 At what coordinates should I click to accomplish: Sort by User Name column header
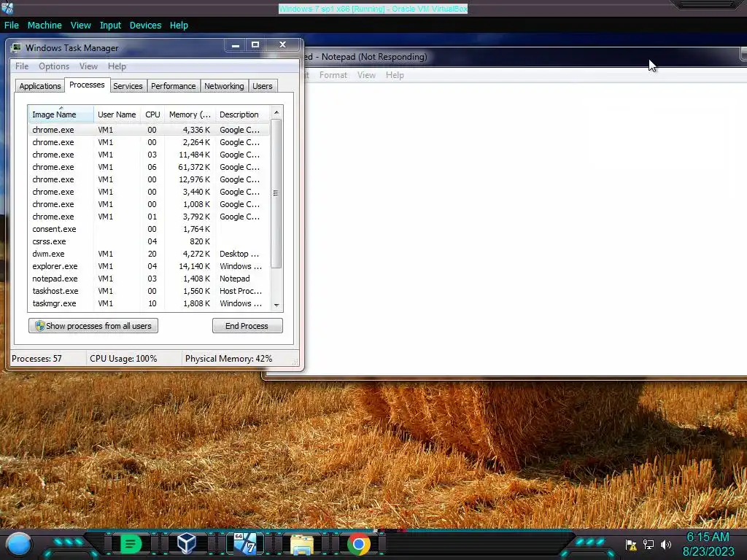(117, 114)
